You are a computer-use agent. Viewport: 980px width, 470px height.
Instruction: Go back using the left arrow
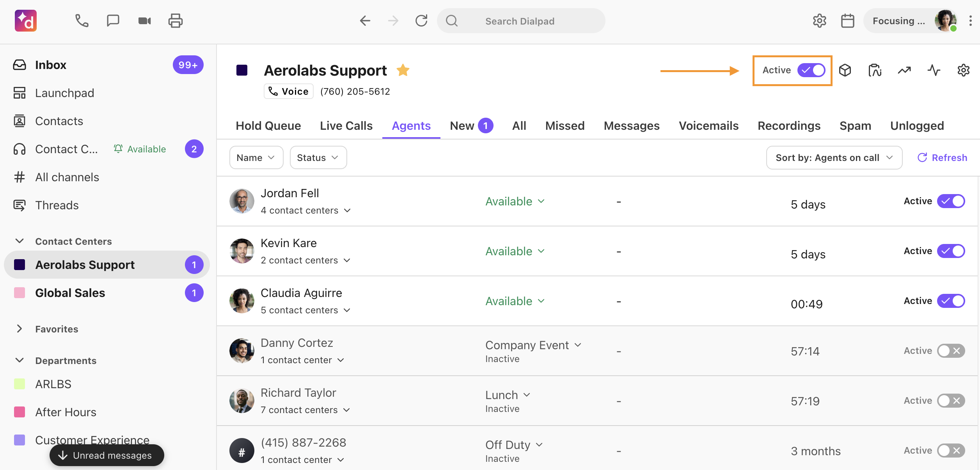click(365, 21)
